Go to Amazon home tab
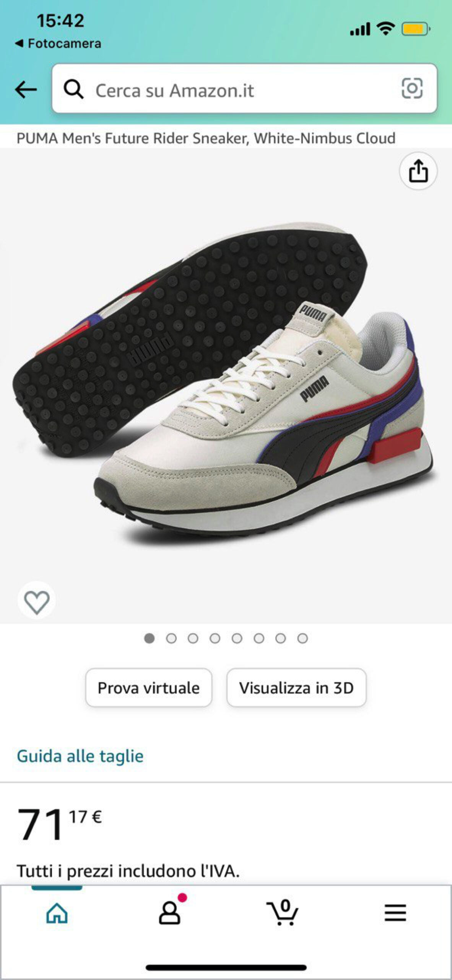The image size is (452, 980). click(x=57, y=913)
